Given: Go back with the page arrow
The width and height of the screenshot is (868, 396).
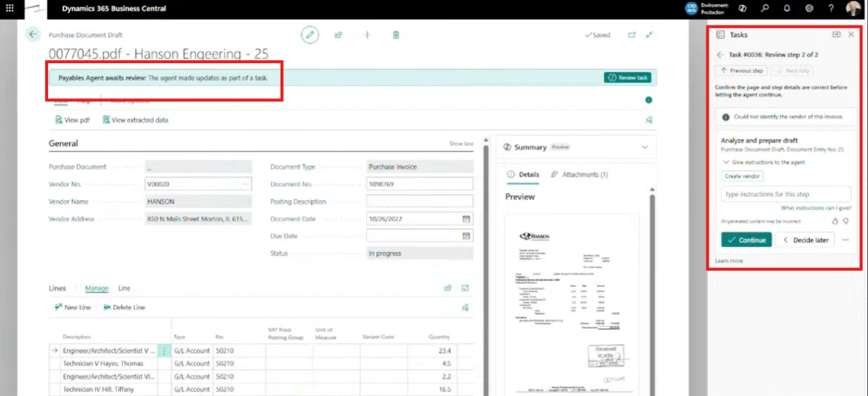Looking at the screenshot, I should click(33, 35).
